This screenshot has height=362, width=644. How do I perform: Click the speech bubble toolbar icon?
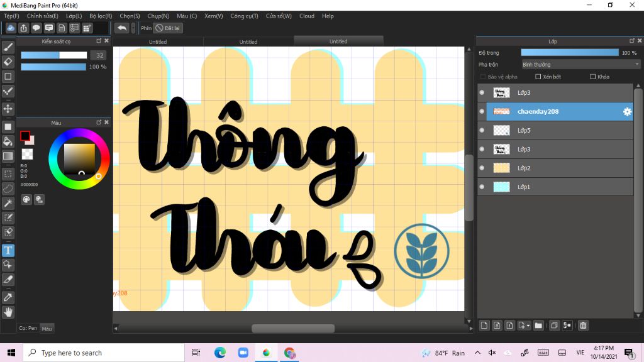click(36, 28)
